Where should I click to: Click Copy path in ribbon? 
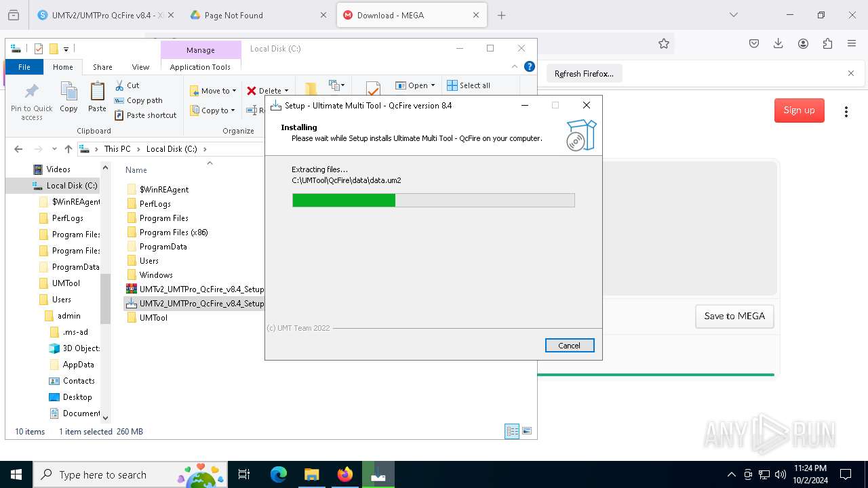pyautogui.click(x=138, y=100)
